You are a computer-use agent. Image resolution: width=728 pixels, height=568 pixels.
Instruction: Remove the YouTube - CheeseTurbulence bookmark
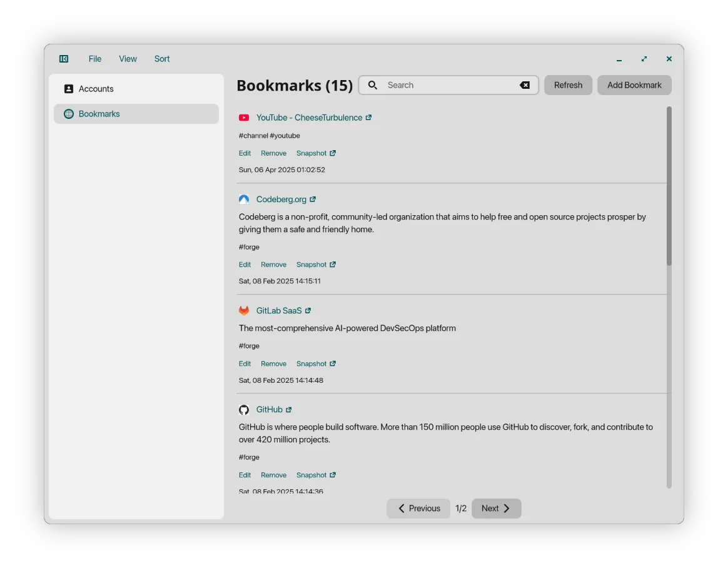(x=273, y=153)
